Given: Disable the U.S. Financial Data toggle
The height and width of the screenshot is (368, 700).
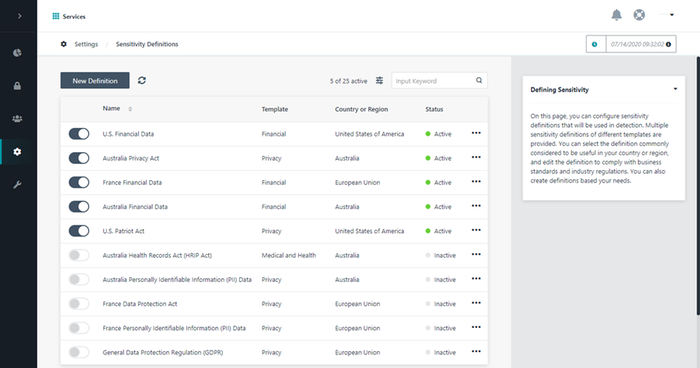Looking at the screenshot, I should [79, 134].
